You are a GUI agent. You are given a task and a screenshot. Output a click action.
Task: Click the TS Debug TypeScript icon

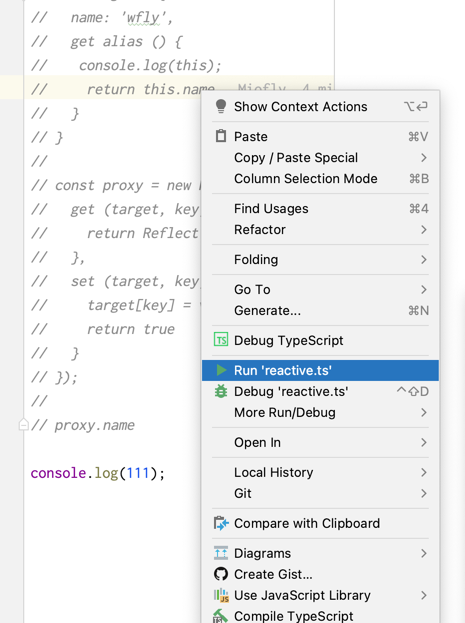pyautogui.click(x=221, y=340)
